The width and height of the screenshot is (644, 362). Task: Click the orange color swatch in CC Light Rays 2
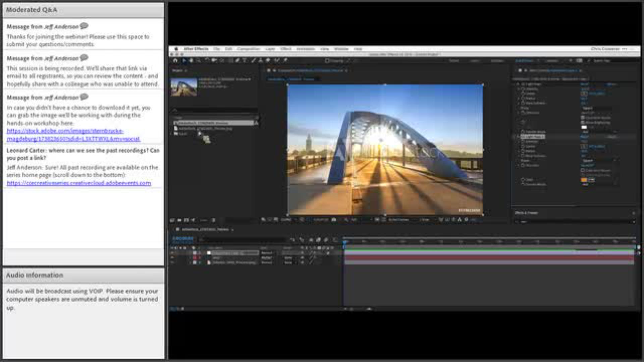click(584, 180)
